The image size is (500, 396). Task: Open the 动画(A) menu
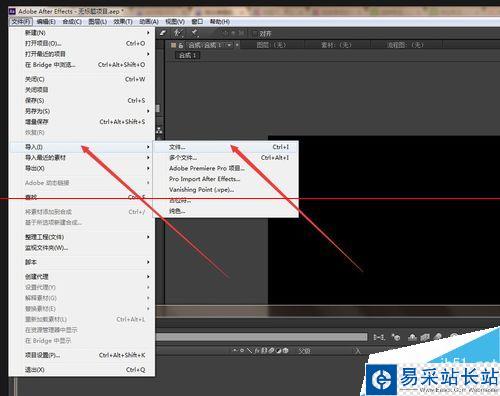pos(149,22)
